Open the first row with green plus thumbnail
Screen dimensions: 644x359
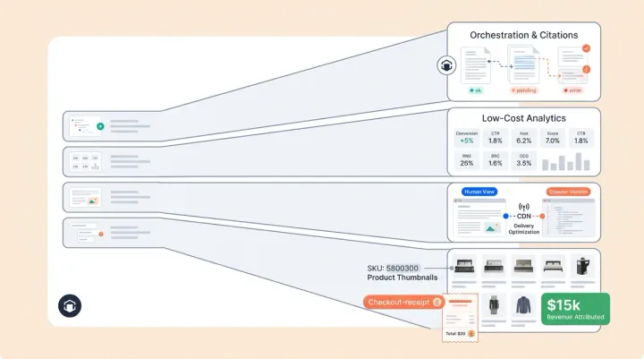pos(112,126)
